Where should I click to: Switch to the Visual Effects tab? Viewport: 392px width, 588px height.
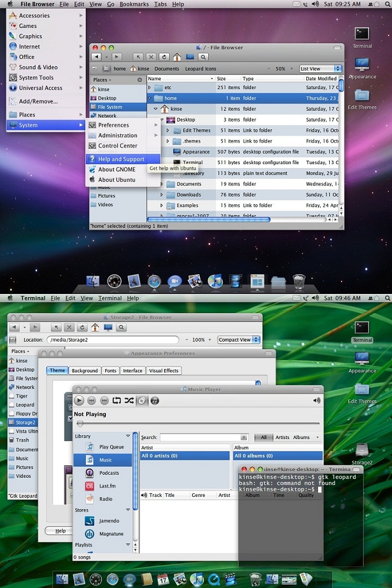[x=164, y=371]
